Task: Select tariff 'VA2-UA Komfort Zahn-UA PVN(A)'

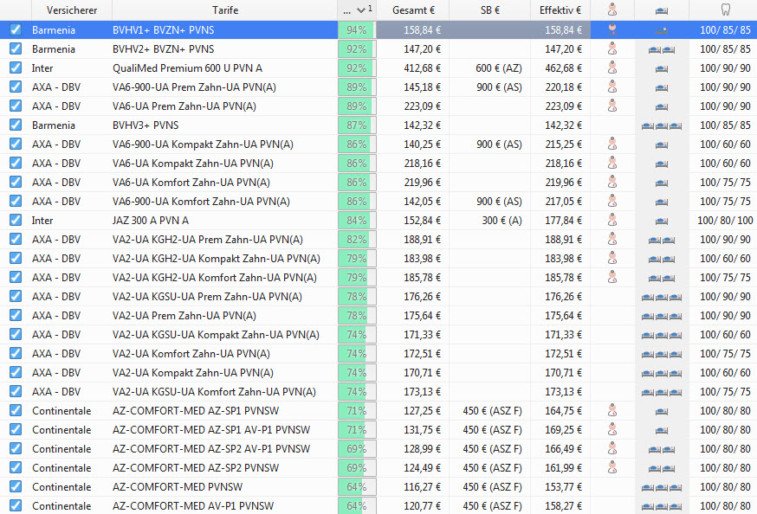Action: [x=191, y=353]
